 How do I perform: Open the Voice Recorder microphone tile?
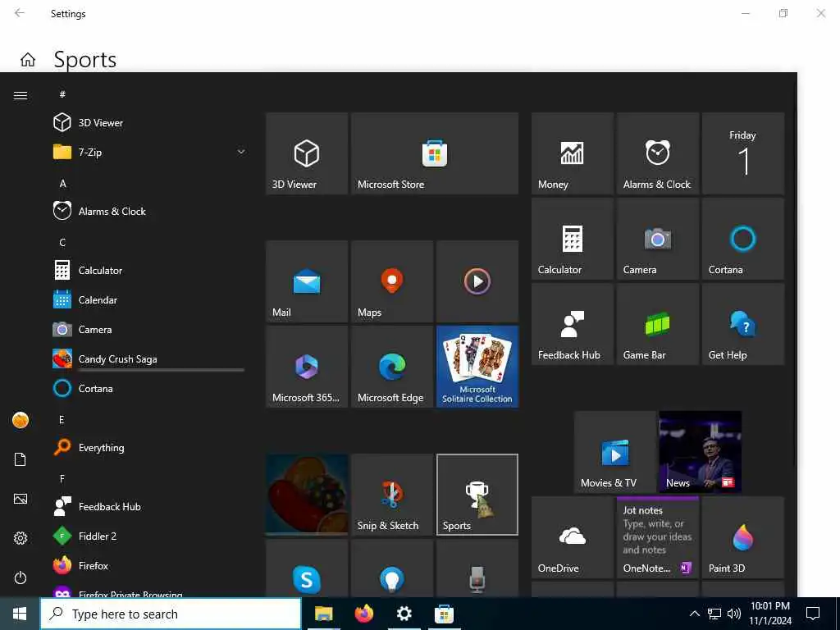coord(477,568)
